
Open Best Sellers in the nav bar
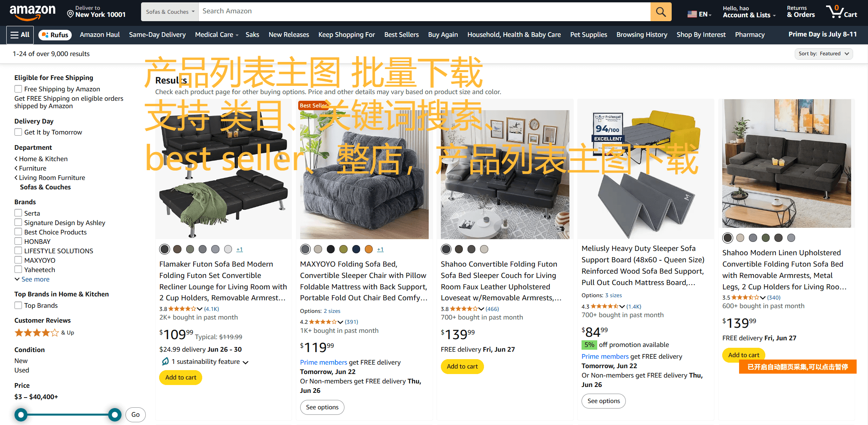401,35
